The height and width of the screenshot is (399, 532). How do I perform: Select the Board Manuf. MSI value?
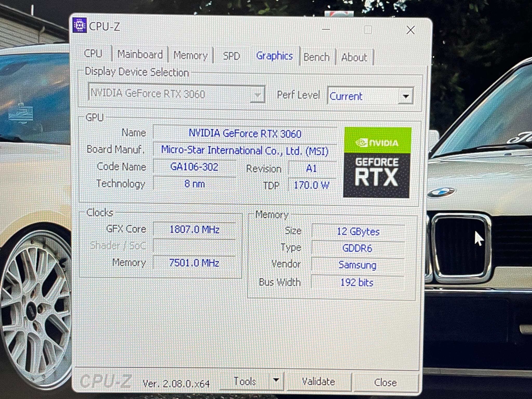245,151
